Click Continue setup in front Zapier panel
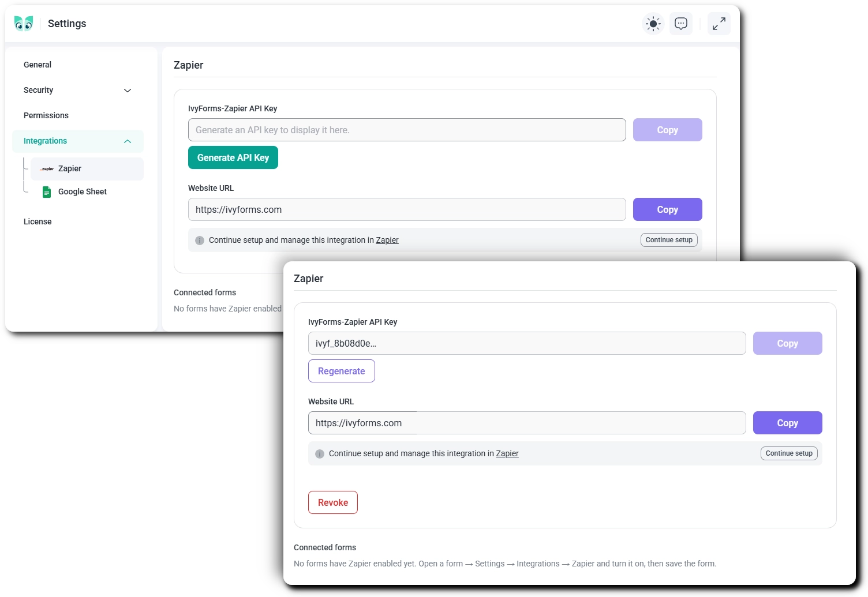 pos(789,453)
